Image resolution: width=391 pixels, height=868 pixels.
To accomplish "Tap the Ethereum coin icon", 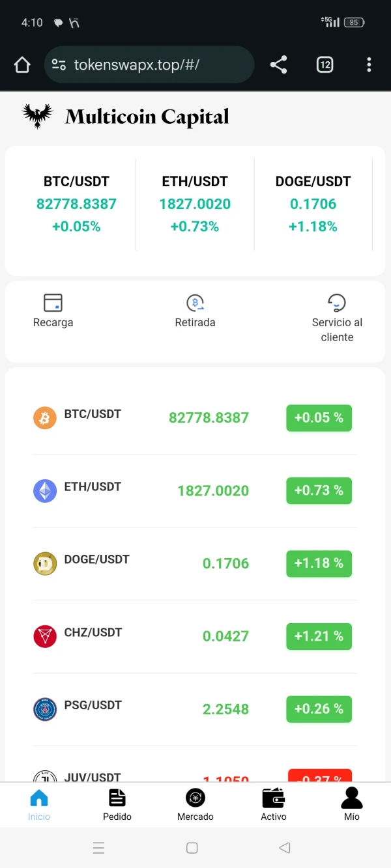I will (x=45, y=490).
